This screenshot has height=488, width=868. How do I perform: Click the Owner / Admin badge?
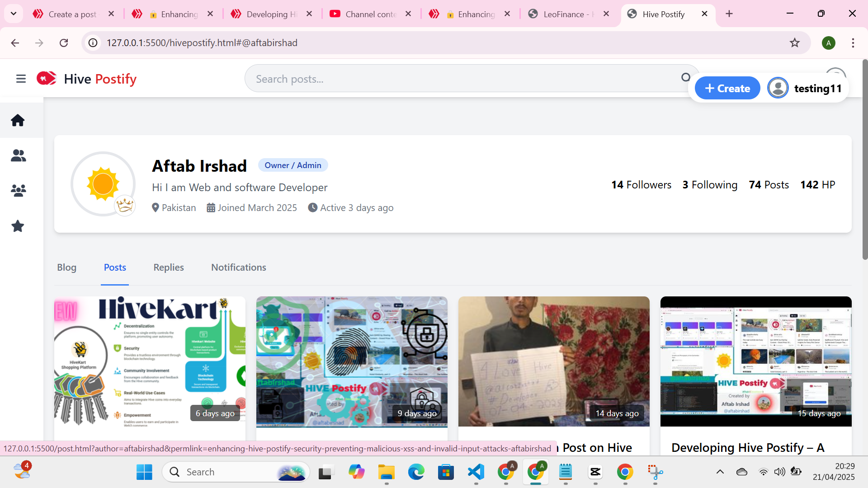[x=293, y=165]
